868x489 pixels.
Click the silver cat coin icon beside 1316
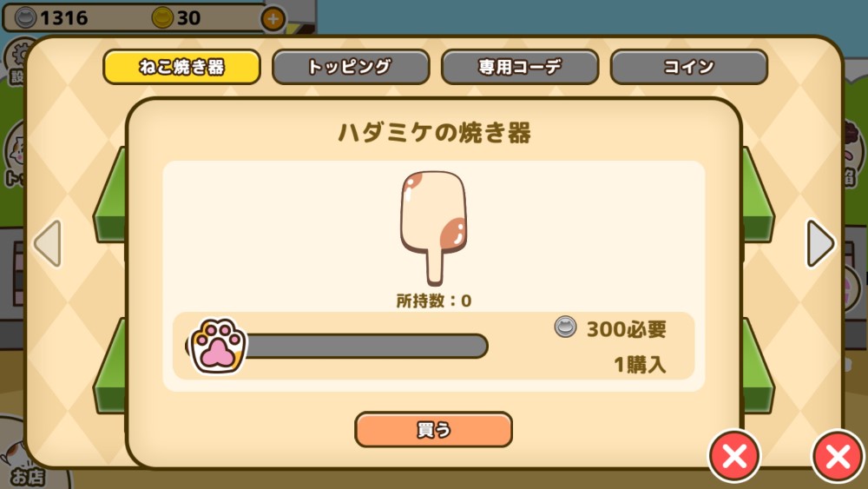tap(25, 17)
